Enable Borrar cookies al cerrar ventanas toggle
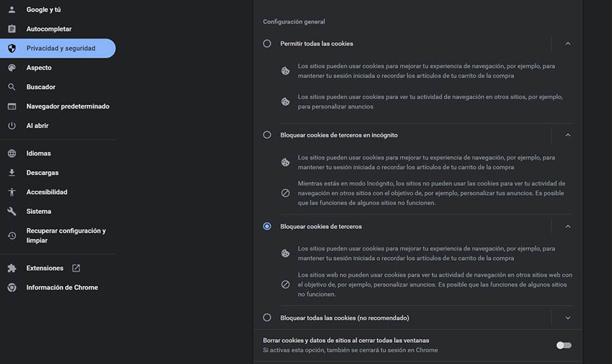612x364 pixels. click(x=563, y=345)
